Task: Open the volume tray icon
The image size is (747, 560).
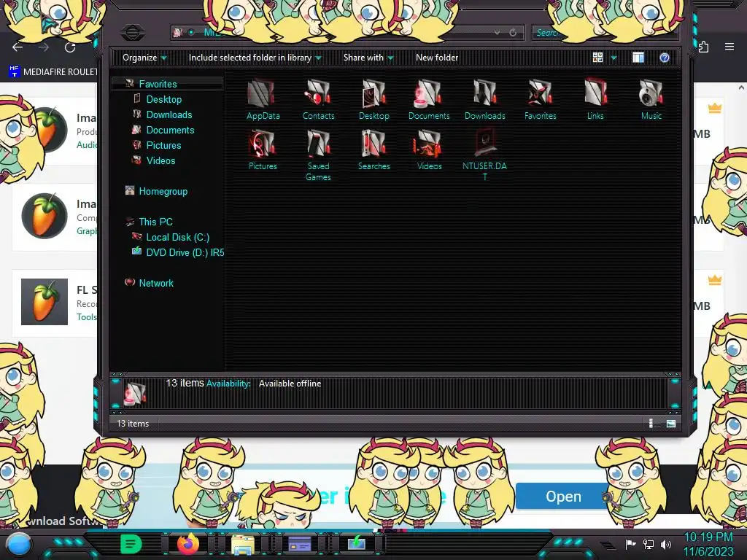Action: click(666, 544)
